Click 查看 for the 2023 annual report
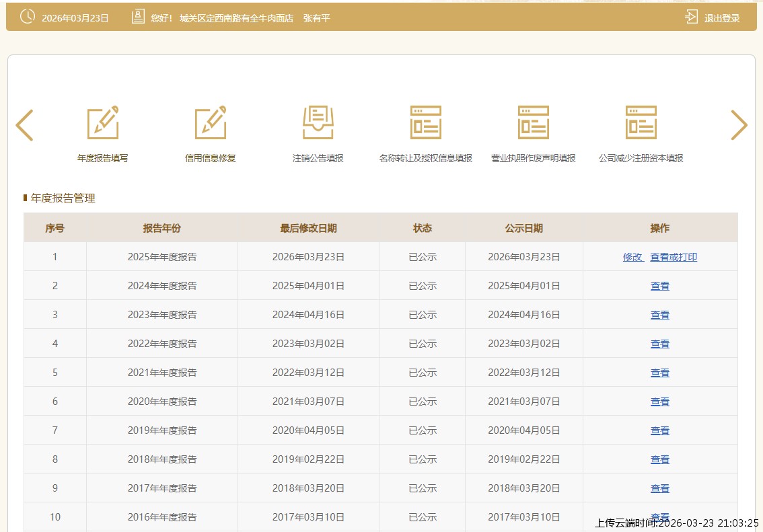This screenshot has height=532, width=763. [659, 315]
